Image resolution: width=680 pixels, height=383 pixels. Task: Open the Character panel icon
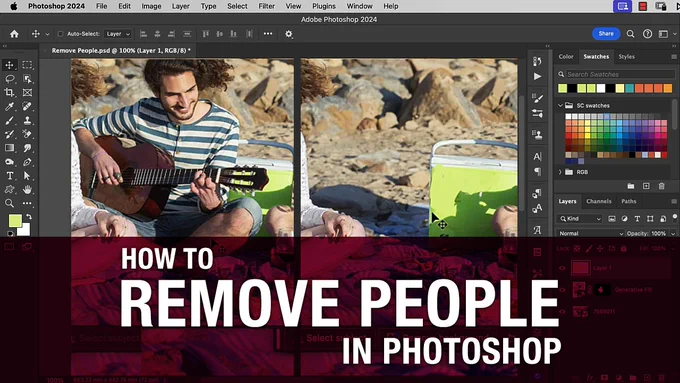coord(537,157)
